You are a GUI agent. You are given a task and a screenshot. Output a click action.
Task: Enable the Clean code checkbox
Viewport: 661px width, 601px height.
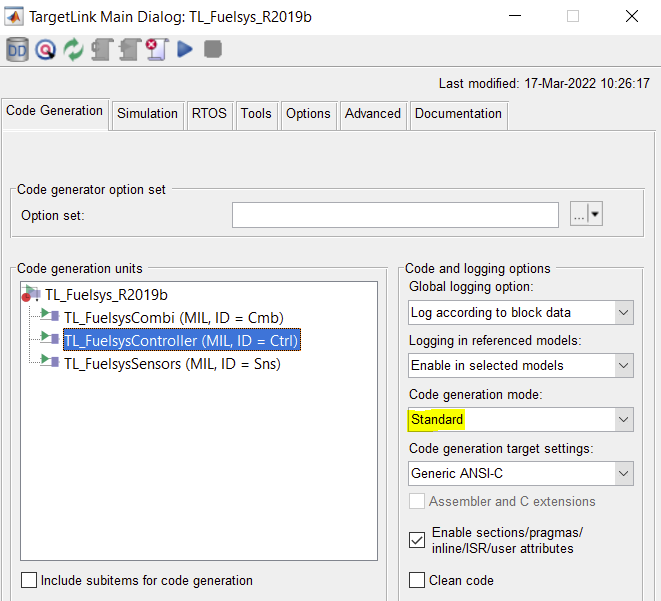tap(417, 580)
